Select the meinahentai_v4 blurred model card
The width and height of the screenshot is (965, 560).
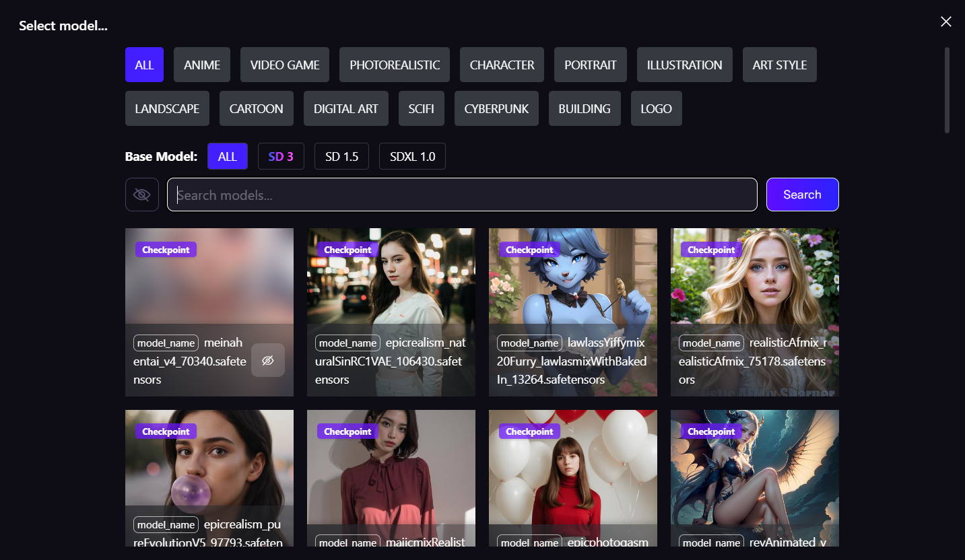(x=209, y=312)
